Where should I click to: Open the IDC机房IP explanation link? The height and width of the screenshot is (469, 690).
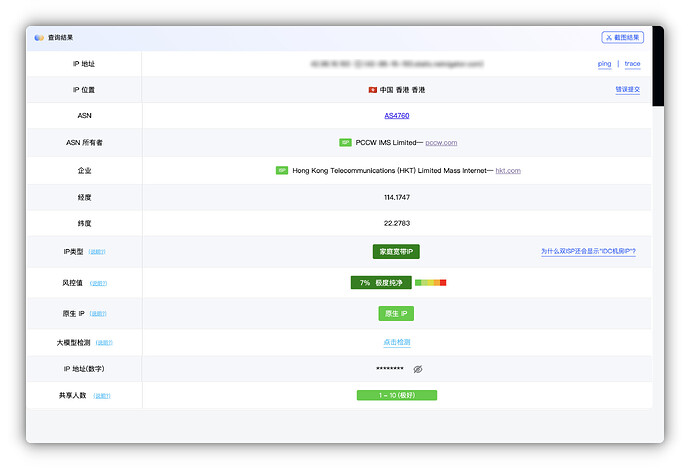pos(588,251)
